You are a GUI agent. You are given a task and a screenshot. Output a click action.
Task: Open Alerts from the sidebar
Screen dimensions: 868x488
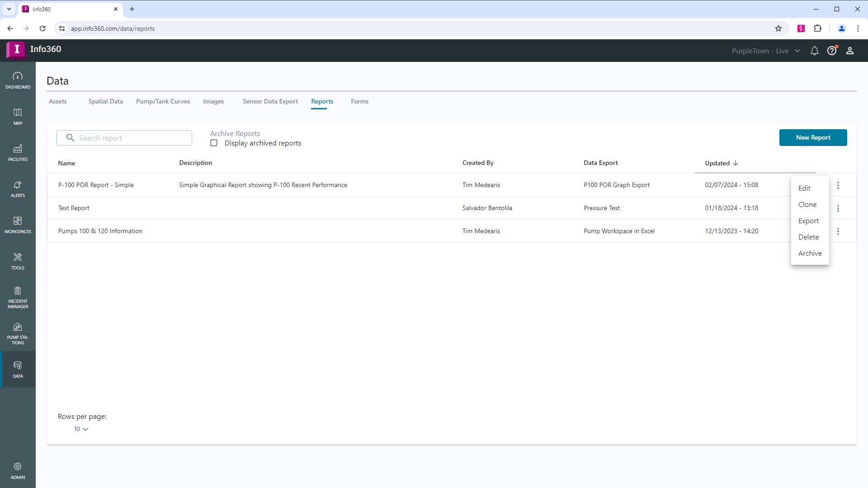pos(18,188)
